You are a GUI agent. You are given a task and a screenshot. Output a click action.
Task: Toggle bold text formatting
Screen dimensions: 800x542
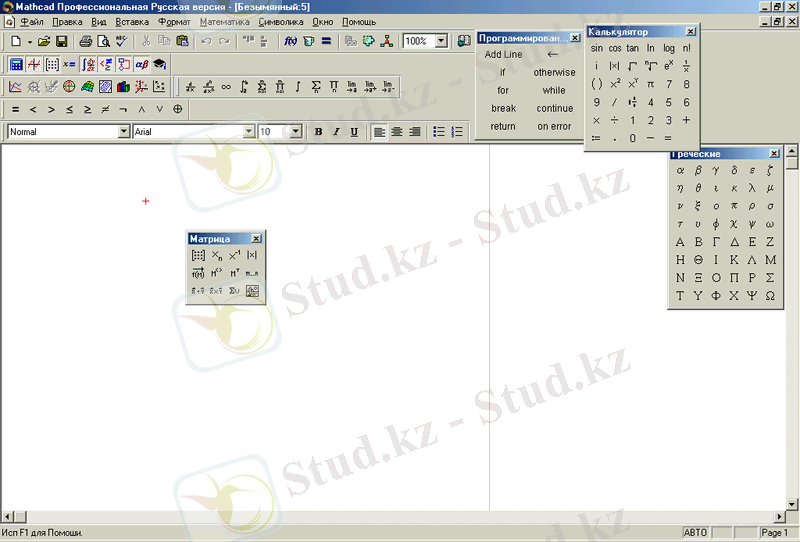(x=318, y=132)
